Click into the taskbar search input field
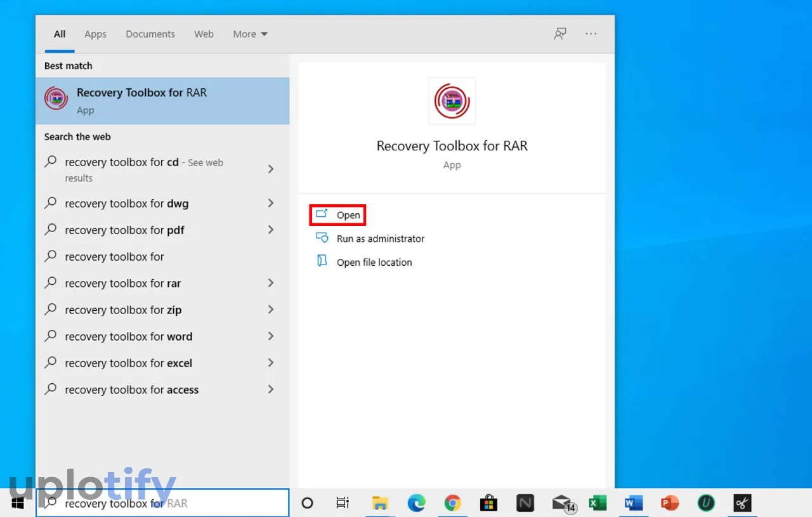 point(162,503)
